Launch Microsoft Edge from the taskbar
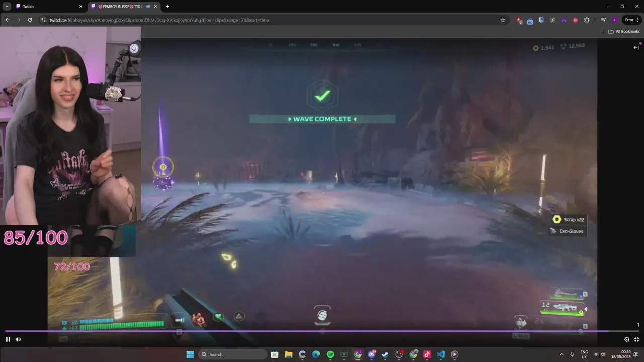This screenshot has height=362, width=644. tap(316, 354)
